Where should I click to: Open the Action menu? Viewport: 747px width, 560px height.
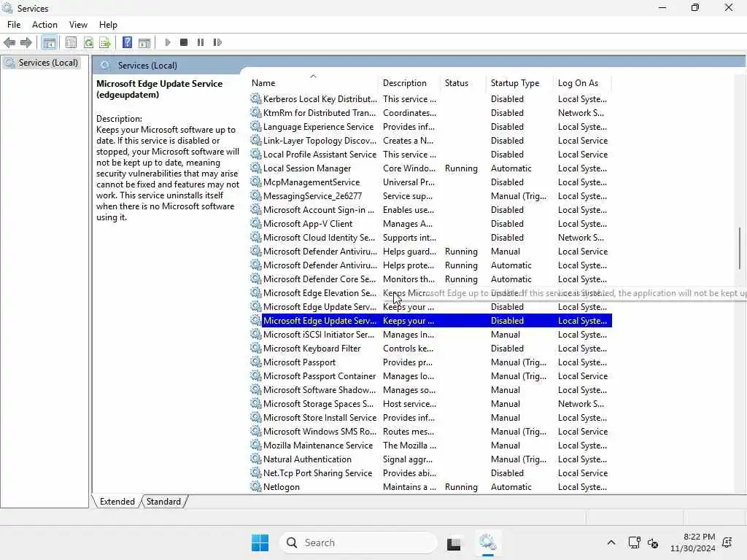44,25
